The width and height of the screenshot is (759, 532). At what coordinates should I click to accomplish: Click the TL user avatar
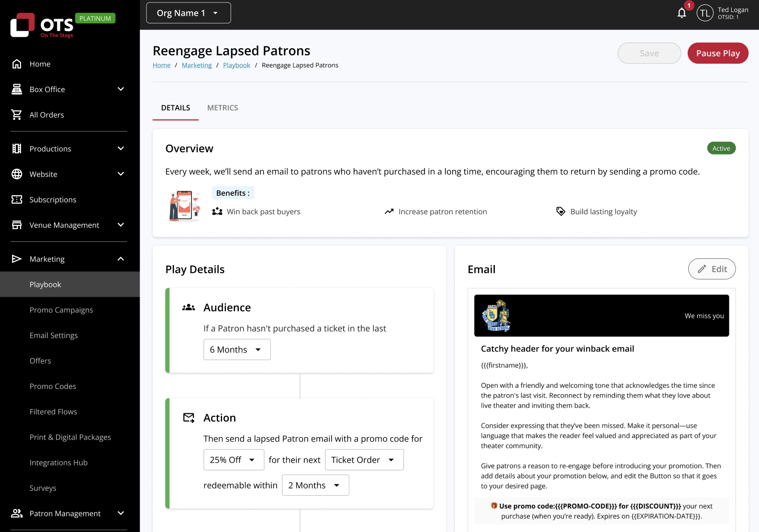[x=705, y=13]
